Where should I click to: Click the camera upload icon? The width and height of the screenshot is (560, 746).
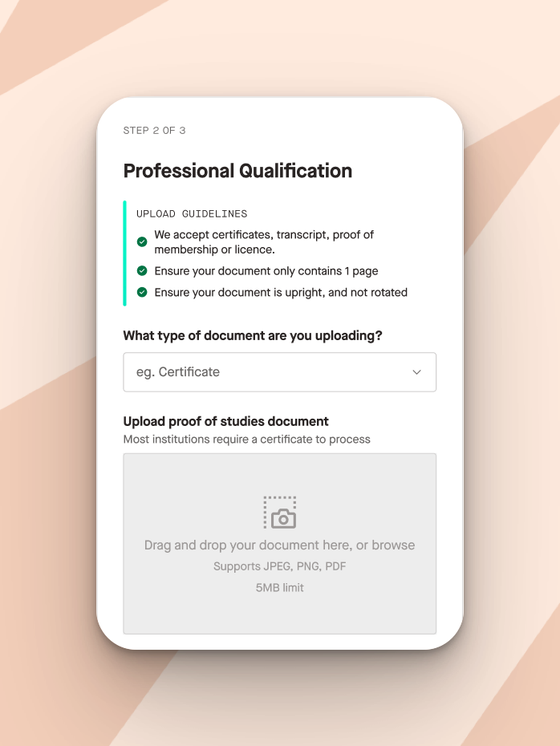pyautogui.click(x=280, y=513)
